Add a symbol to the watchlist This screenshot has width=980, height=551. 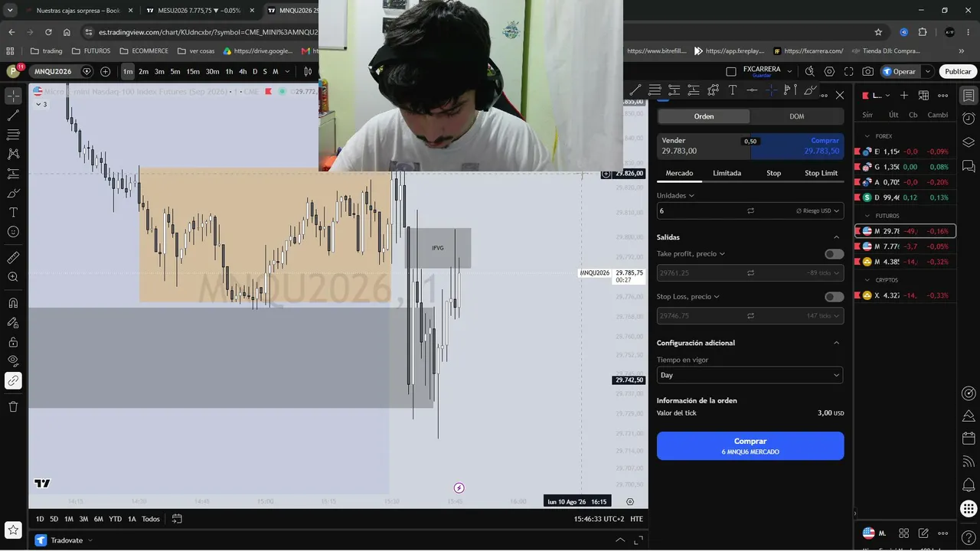tap(904, 96)
